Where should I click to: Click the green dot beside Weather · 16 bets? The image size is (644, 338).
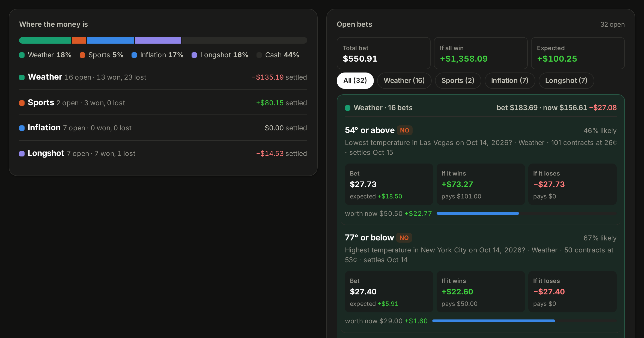click(348, 108)
